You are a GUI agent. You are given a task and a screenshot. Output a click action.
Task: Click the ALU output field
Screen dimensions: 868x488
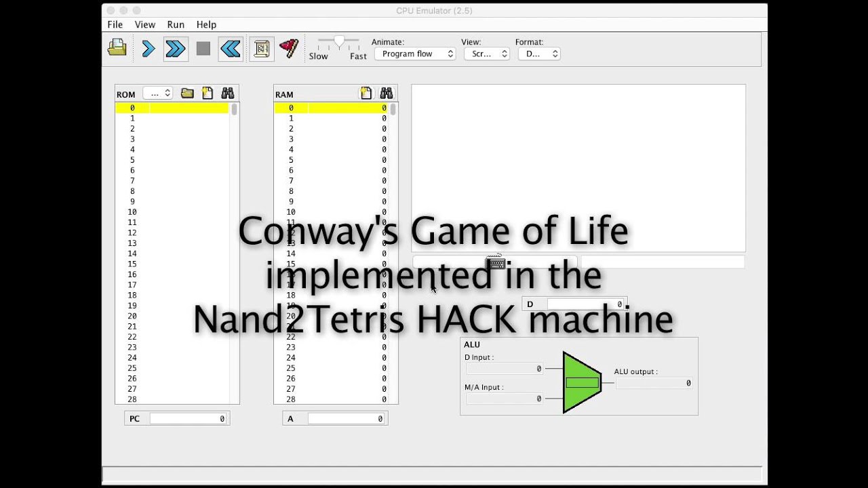click(x=654, y=383)
